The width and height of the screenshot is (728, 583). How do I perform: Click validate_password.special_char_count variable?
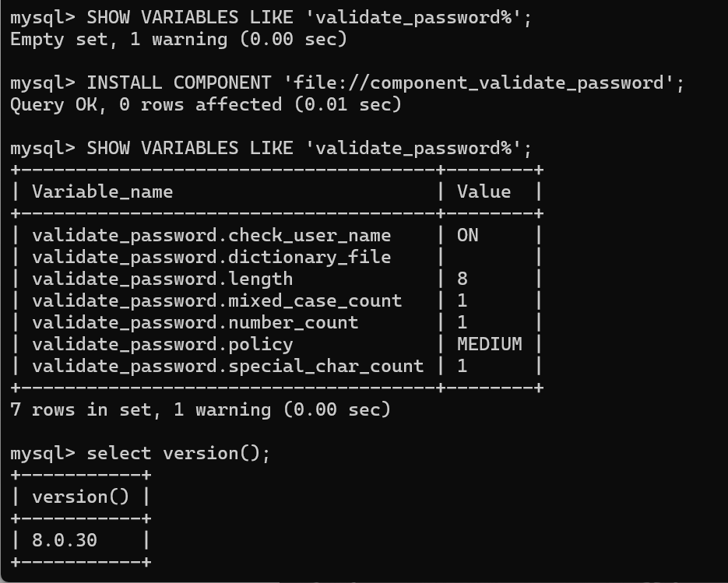point(227,366)
